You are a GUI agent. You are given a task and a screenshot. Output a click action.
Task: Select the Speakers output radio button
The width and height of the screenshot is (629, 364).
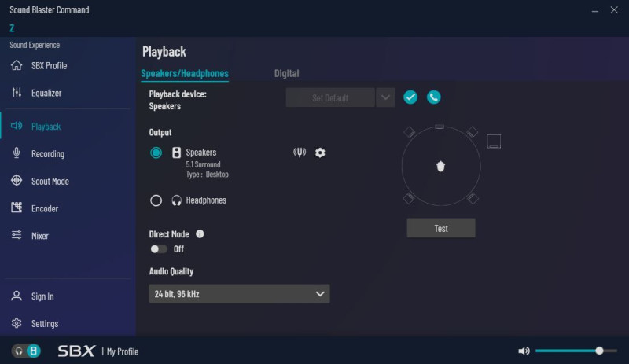(156, 153)
